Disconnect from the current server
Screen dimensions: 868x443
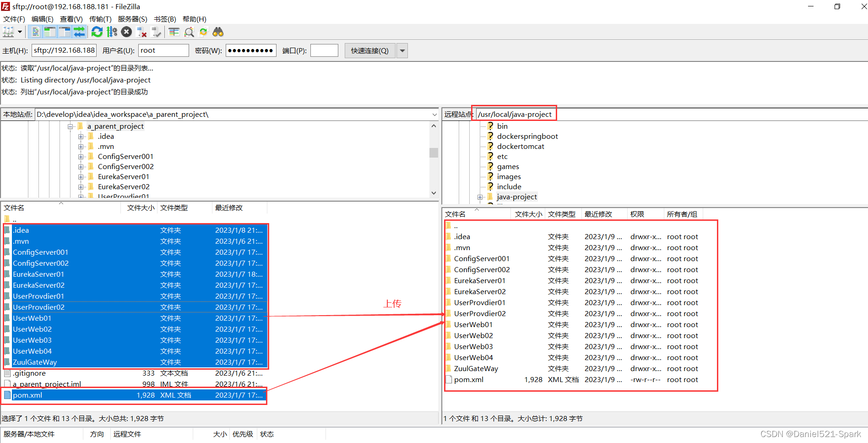141,32
